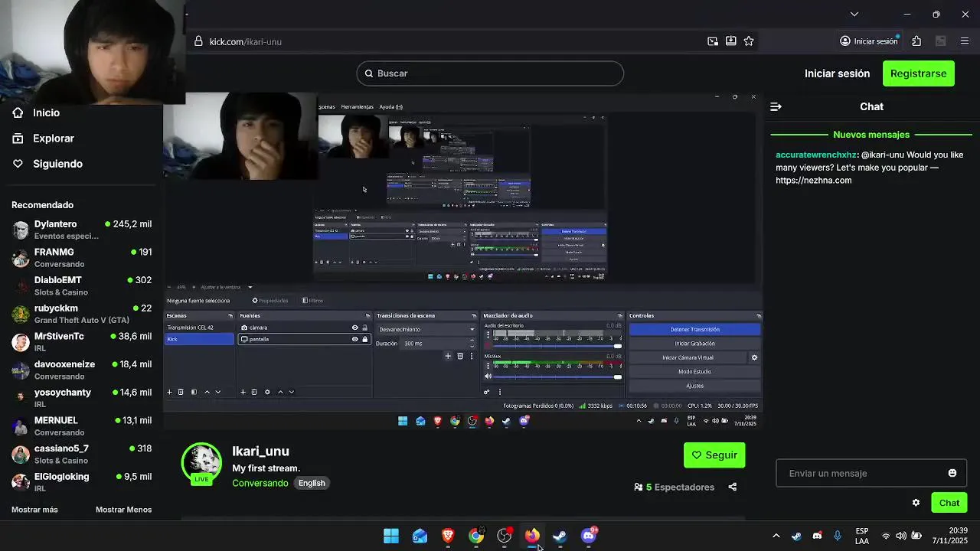
Task: Open Steam from the taskbar
Action: pyautogui.click(x=560, y=536)
